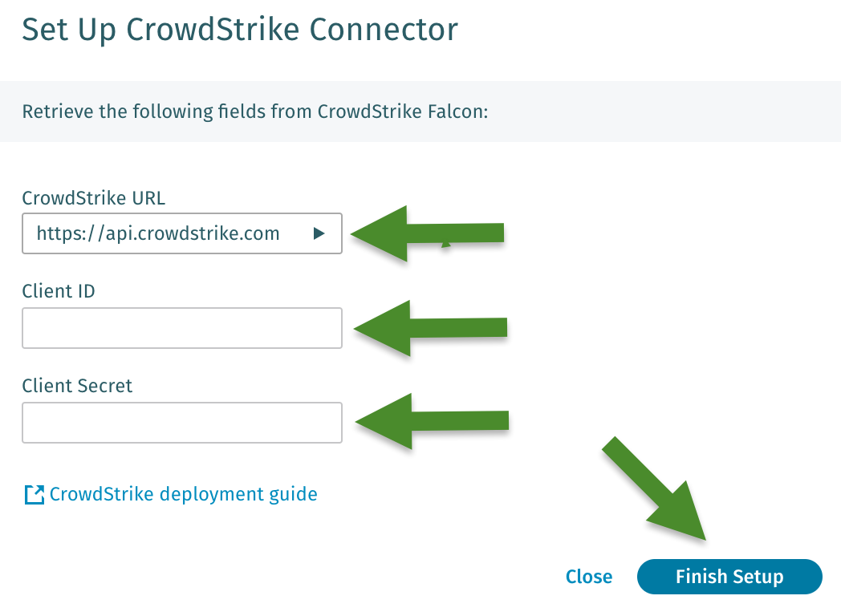Click the Client Secret input field
This screenshot has width=841, height=616.
pyautogui.click(x=181, y=422)
